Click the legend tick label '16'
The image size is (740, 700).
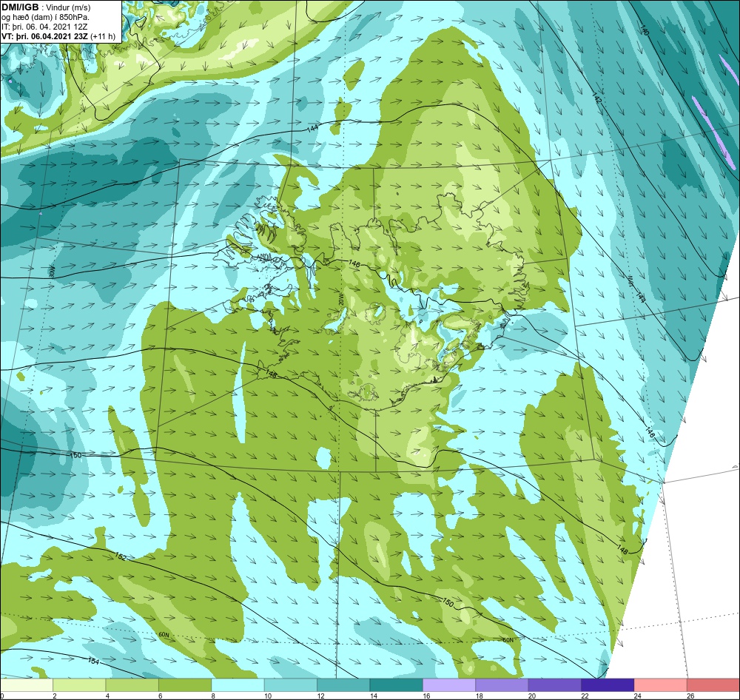427,696
